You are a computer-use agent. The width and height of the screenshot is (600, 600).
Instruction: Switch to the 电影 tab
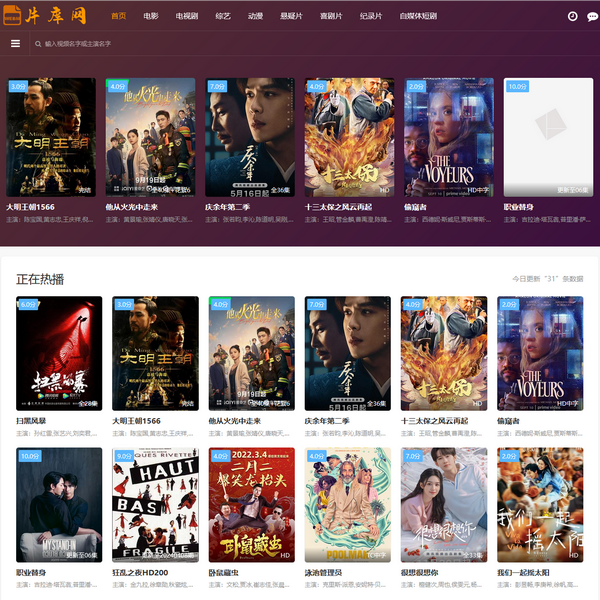[x=150, y=16]
